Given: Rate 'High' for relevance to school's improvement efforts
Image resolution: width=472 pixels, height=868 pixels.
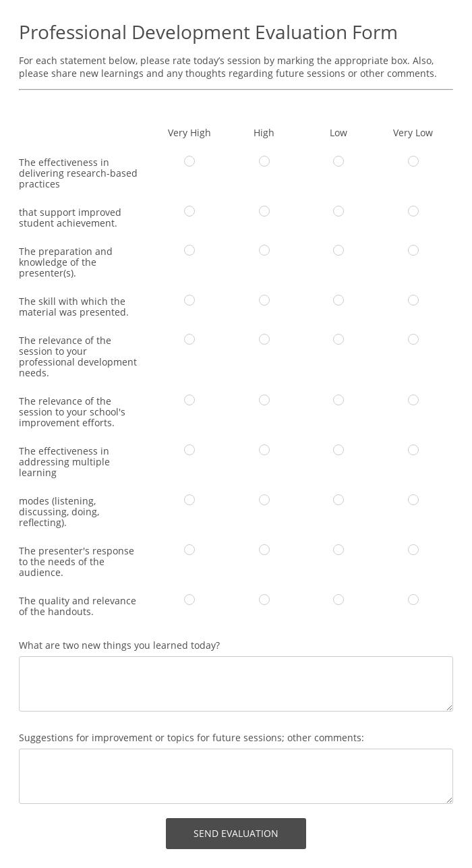Looking at the screenshot, I should [x=264, y=400].
